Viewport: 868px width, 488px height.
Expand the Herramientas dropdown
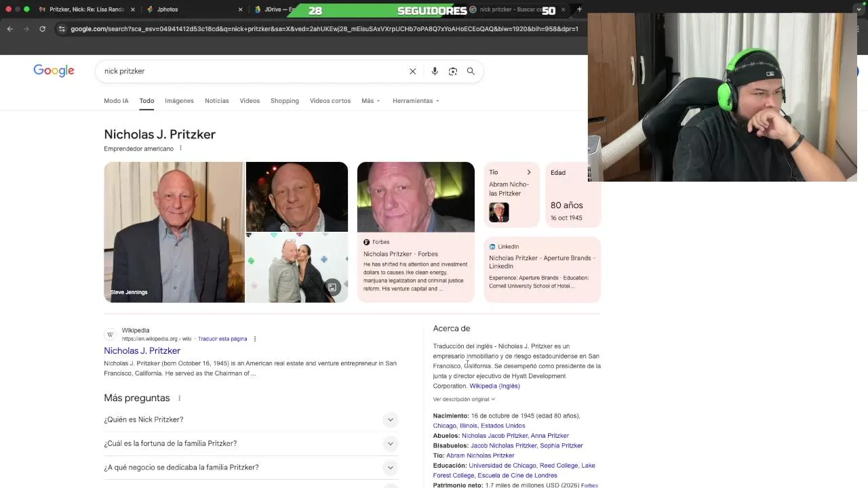(416, 101)
